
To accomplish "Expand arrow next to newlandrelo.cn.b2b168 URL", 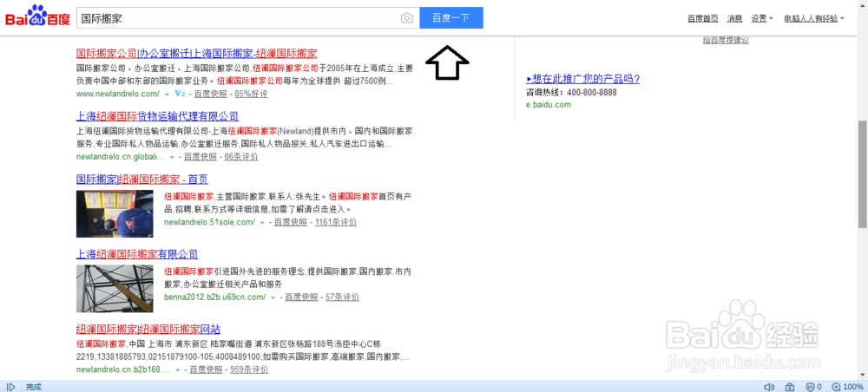I will 178,369.
